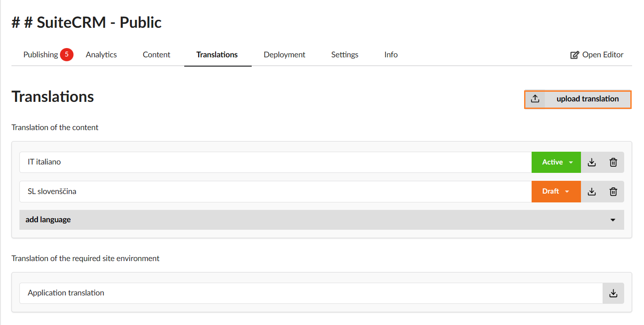Download the IT italiano translation
This screenshot has width=644, height=325.
click(592, 162)
